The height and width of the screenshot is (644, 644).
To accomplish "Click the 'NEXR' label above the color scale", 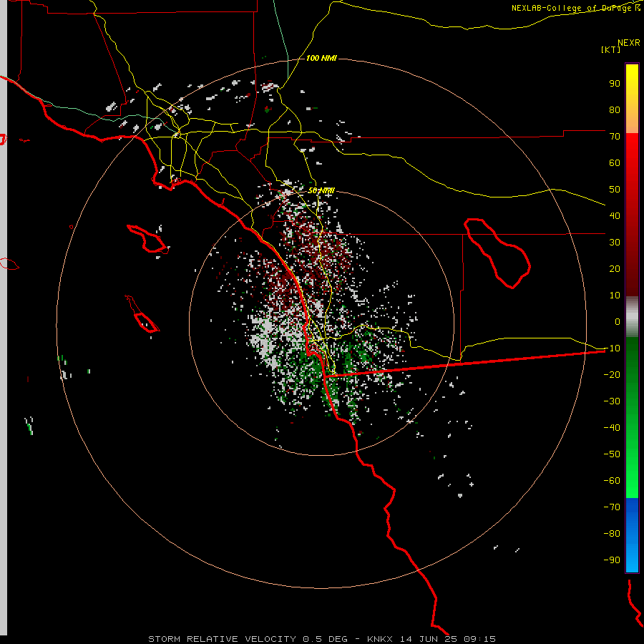I will tap(629, 42).
